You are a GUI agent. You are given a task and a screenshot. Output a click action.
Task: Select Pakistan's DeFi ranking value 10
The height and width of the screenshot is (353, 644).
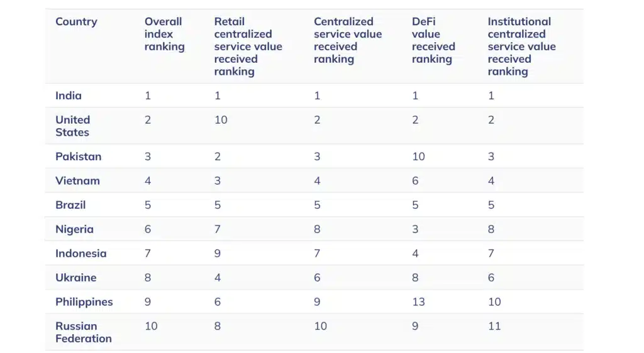pyautogui.click(x=418, y=156)
